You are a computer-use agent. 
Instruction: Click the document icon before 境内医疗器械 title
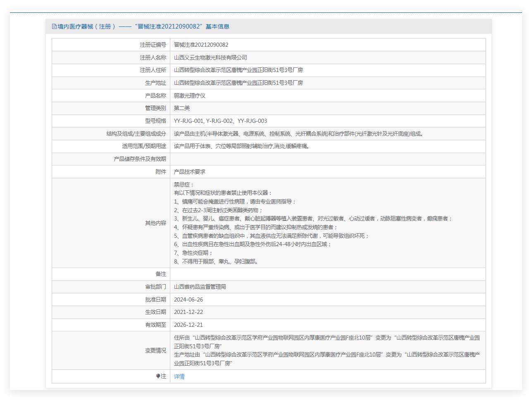coord(54,26)
